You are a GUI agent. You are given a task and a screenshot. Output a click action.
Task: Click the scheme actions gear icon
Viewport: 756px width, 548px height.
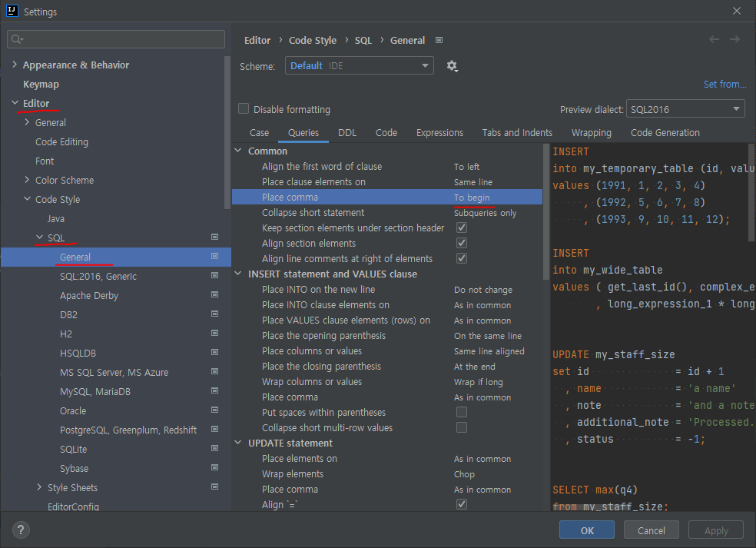tap(452, 65)
